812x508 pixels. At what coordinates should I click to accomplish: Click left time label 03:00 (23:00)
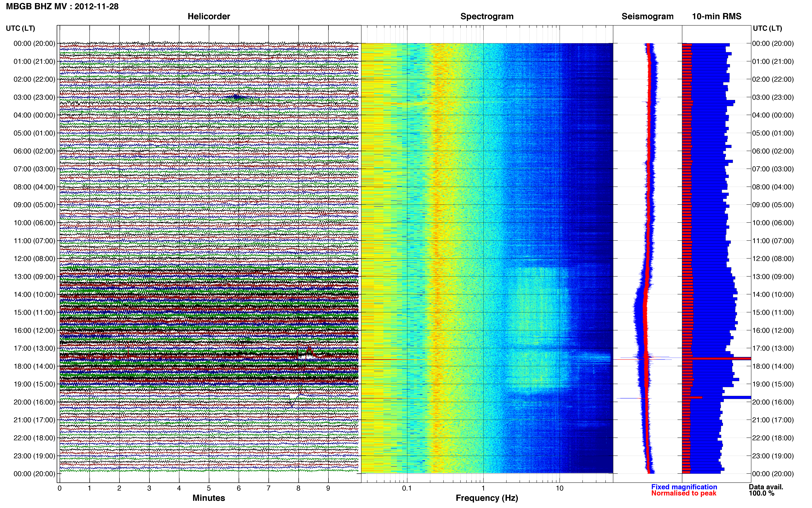34,97
